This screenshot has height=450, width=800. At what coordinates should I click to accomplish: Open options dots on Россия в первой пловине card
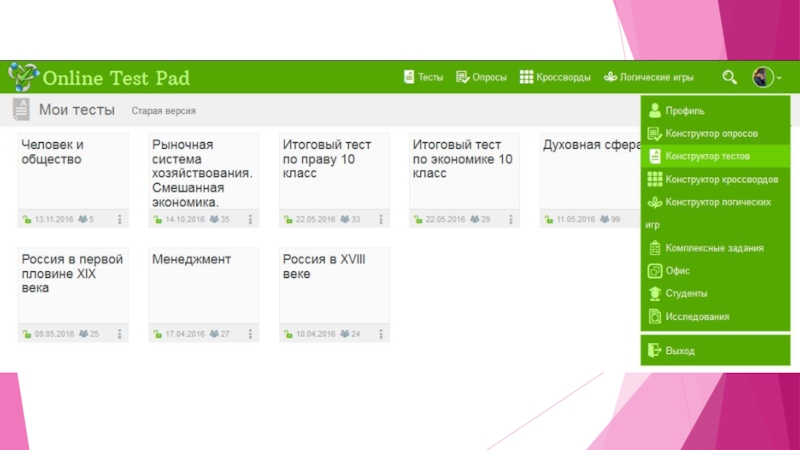tap(120, 334)
